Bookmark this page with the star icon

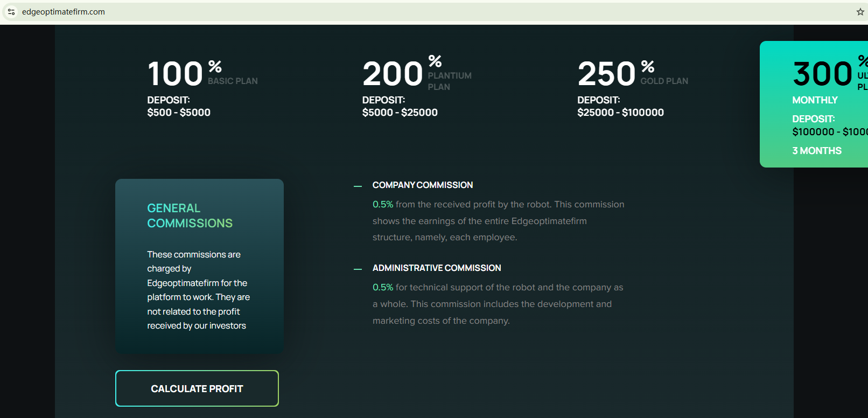point(860,12)
